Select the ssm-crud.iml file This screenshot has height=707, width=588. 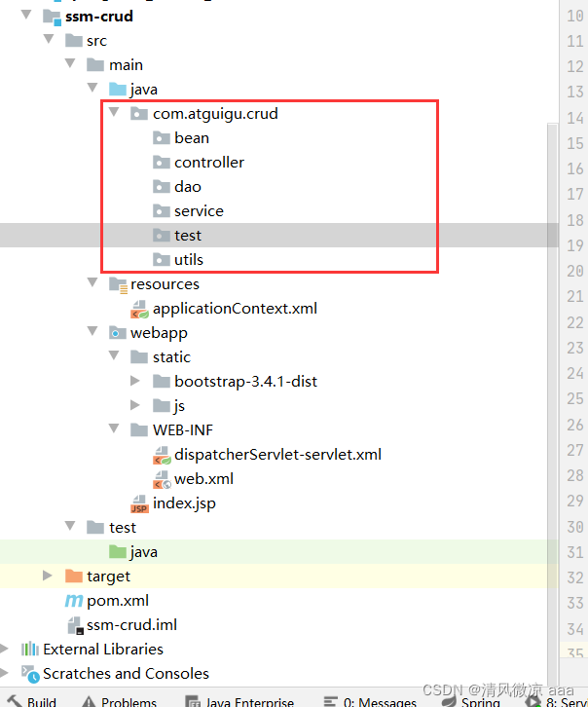point(131,624)
